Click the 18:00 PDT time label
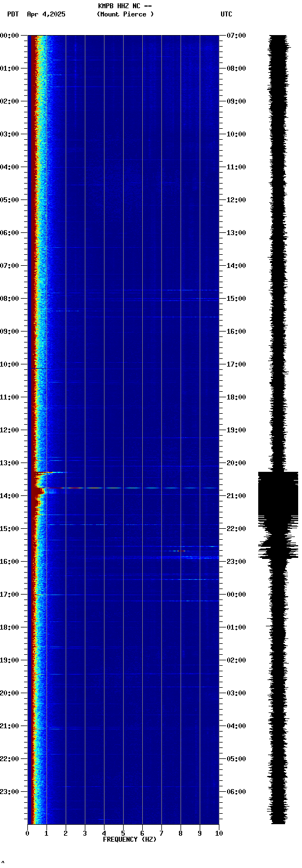Screen dimensions: 302x868 click(x=10, y=627)
